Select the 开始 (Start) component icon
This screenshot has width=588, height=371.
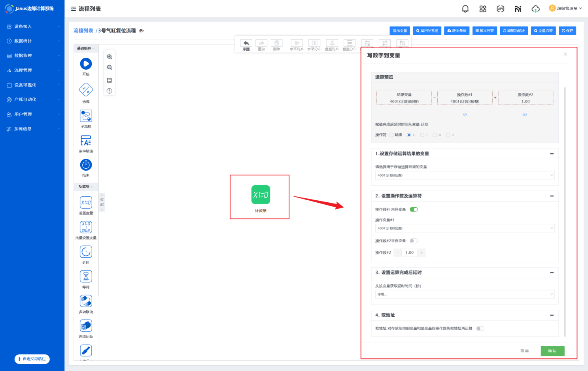86,64
